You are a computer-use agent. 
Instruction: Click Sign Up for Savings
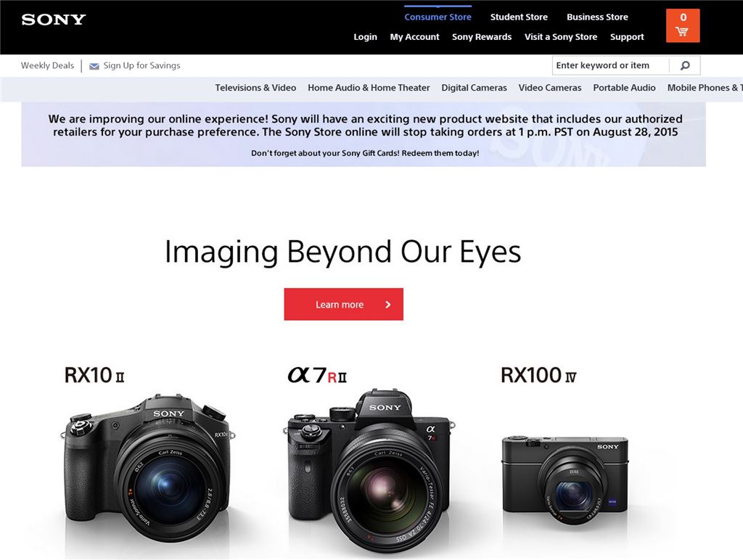(x=141, y=65)
